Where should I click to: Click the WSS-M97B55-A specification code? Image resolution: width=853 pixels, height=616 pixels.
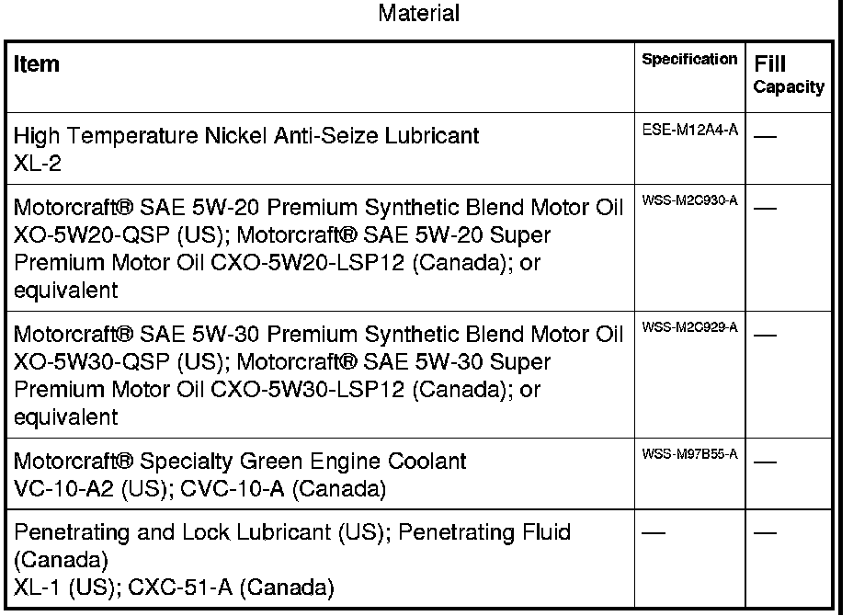tap(689, 455)
